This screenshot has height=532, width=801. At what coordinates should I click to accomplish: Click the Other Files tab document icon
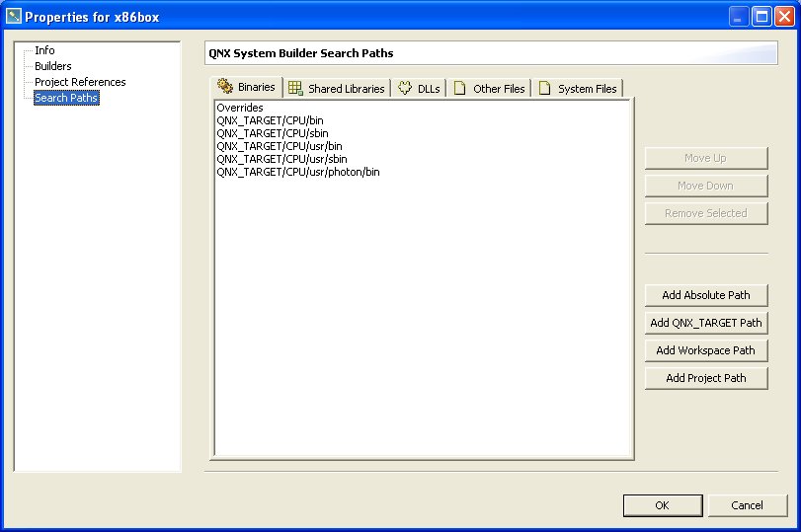(460, 89)
